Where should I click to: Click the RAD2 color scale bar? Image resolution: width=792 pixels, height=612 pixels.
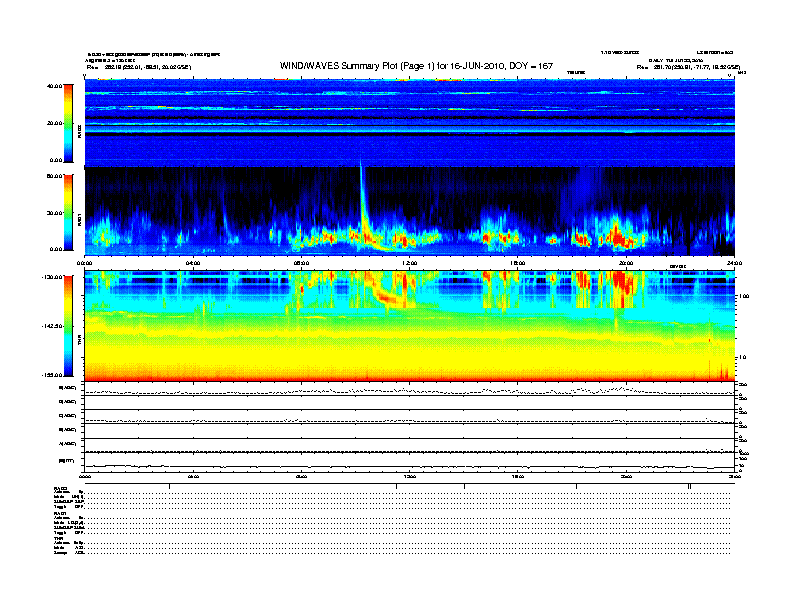click(x=68, y=123)
